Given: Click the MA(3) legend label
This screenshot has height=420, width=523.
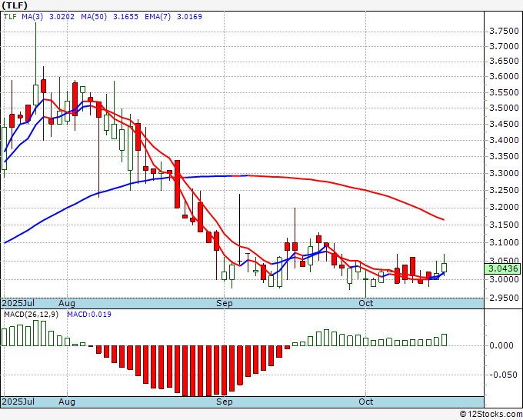Looking at the screenshot, I should point(32,17).
